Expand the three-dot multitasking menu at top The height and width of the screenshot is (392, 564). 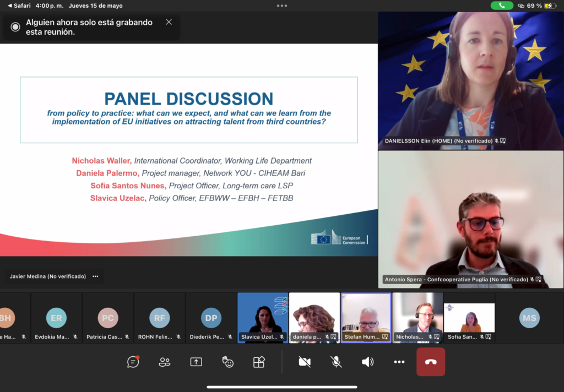tap(282, 6)
